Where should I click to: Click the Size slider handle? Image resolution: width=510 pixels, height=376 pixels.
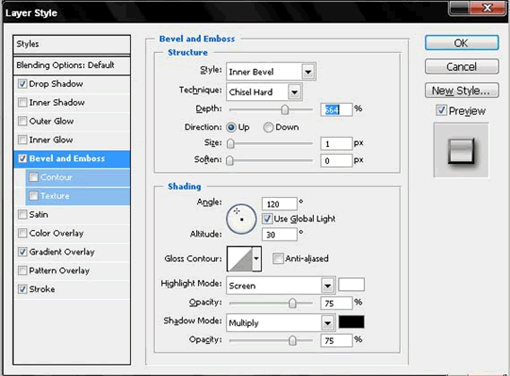click(x=230, y=144)
